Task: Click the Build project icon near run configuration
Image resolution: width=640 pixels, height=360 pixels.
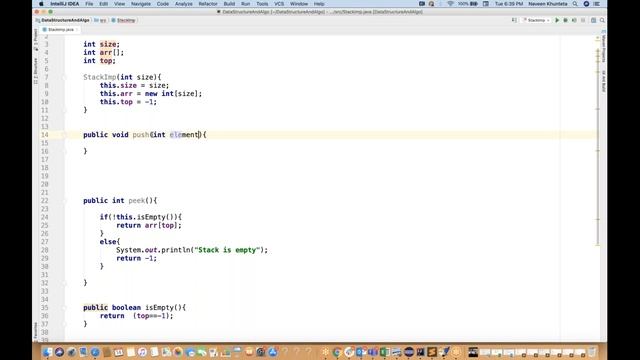Action: tap(514, 20)
